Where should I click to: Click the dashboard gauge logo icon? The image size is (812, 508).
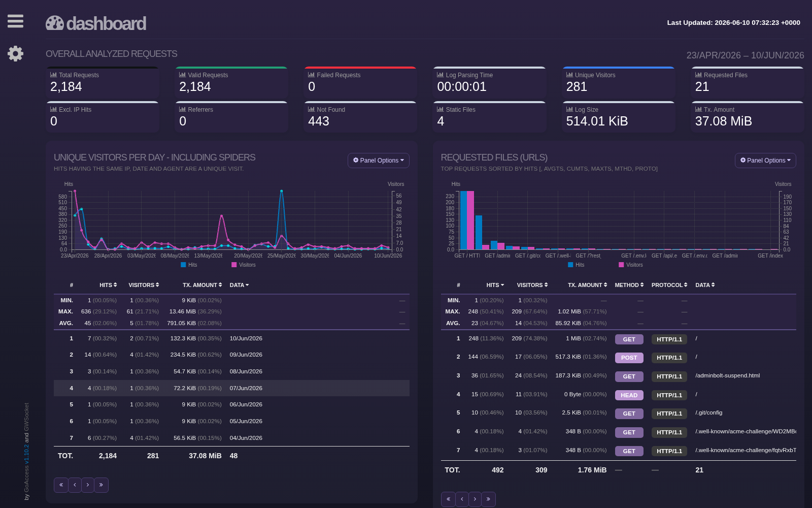(x=55, y=23)
